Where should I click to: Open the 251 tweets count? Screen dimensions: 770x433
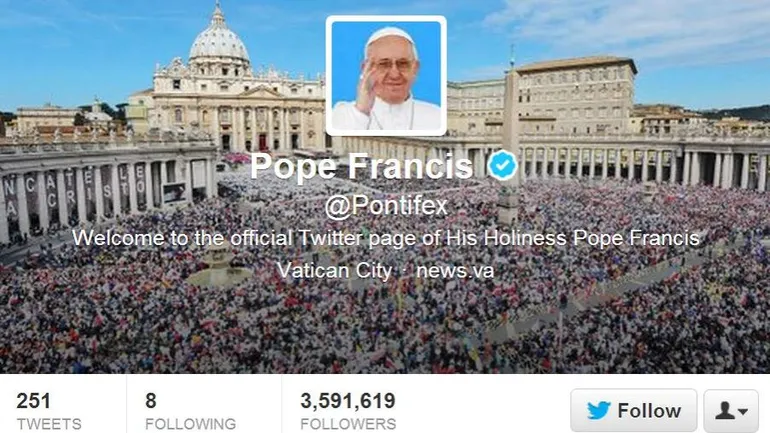pyautogui.click(x=33, y=401)
